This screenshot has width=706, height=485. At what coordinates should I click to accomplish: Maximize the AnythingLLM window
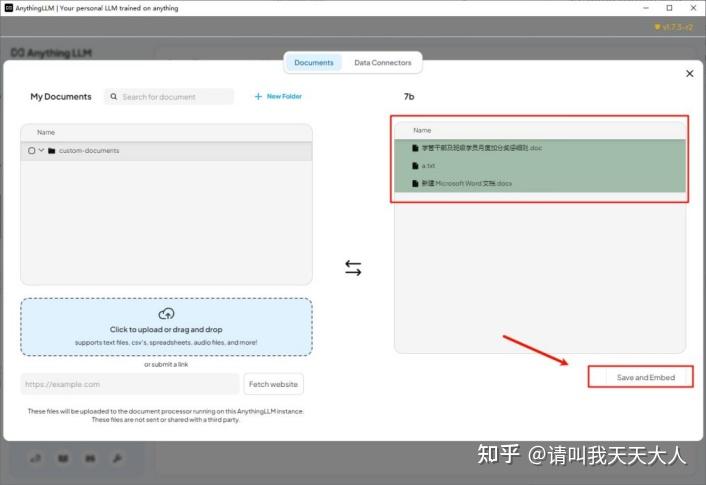[669, 8]
